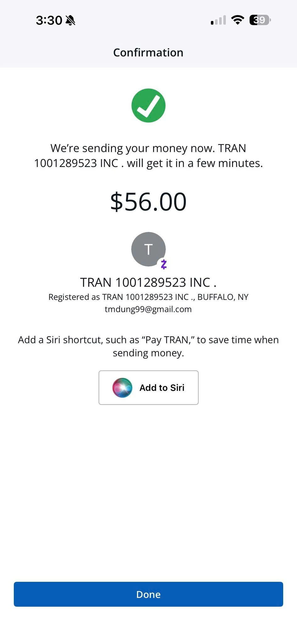Tap the colorful Siri orb icon
The width and height of the screenshot is (297, 644).
tap(122, 388)
